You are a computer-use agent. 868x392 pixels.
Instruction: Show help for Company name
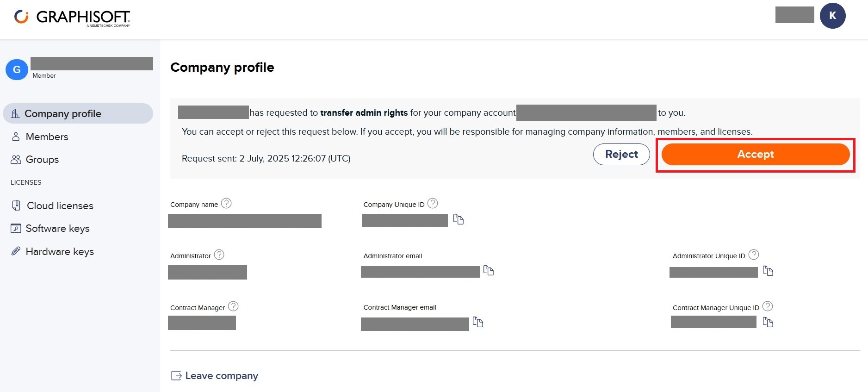pyautogui.click(x=226, y=204)
